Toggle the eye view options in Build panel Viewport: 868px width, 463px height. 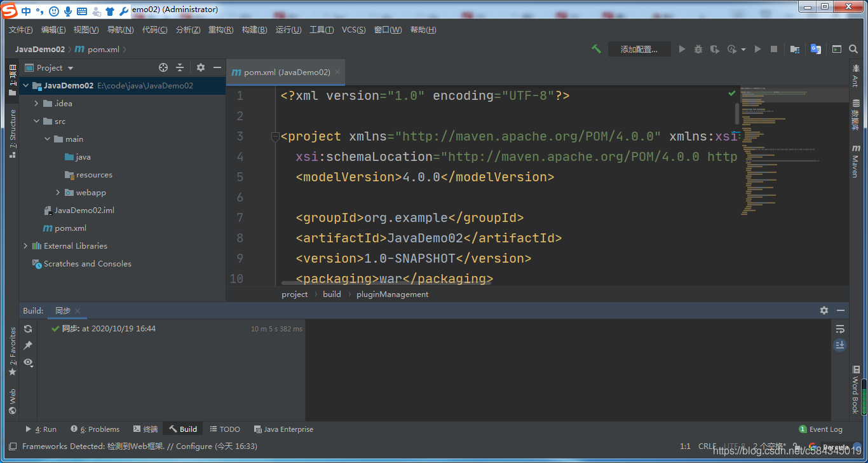[28, 362]
